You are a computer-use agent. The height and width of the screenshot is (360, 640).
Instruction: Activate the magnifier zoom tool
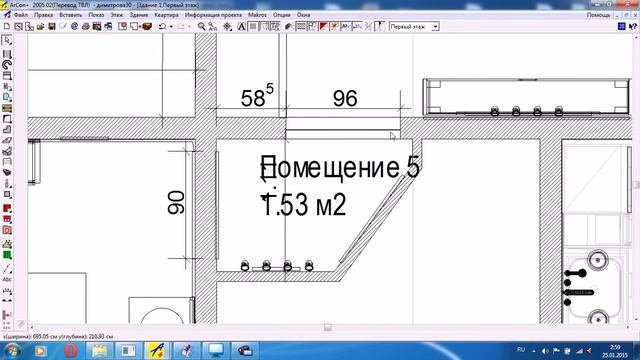[x=201, y=27]
